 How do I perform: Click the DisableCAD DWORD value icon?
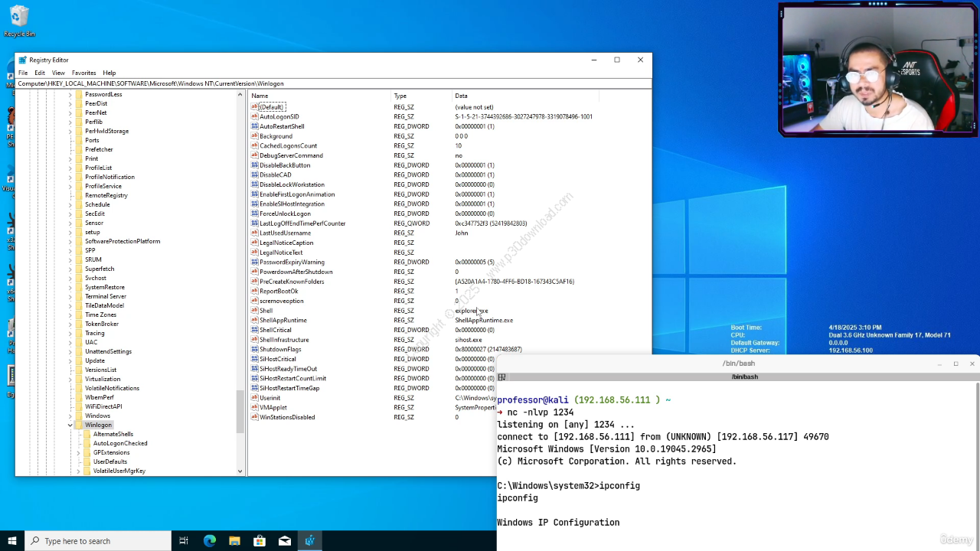point(255,174)
